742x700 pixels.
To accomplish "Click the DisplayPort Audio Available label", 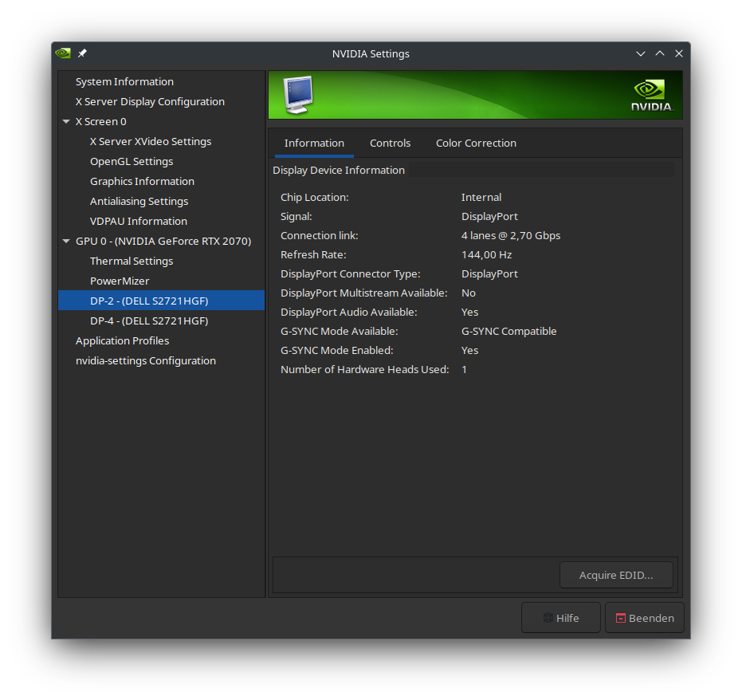I will [349, 313].
